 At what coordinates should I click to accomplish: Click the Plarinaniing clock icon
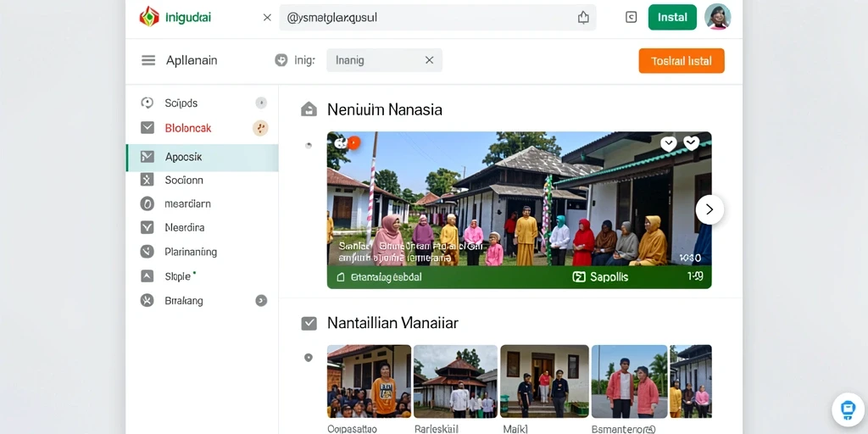[x=147, y=251]
